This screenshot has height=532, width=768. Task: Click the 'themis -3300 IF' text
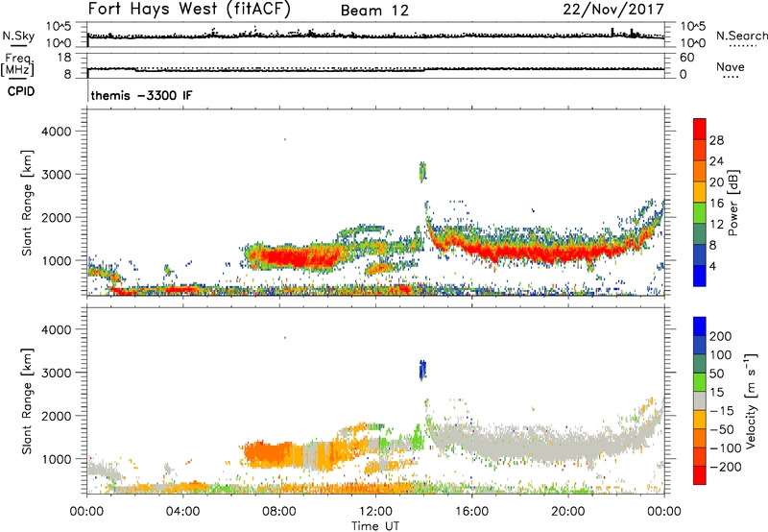click(141, 95)
